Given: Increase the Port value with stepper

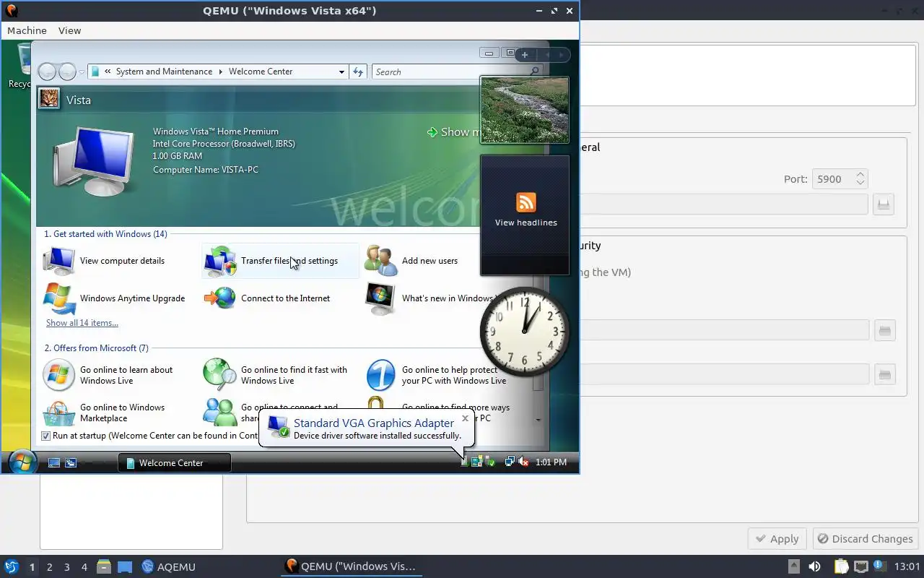Looking at the screenshot, I should pos(860,174).
